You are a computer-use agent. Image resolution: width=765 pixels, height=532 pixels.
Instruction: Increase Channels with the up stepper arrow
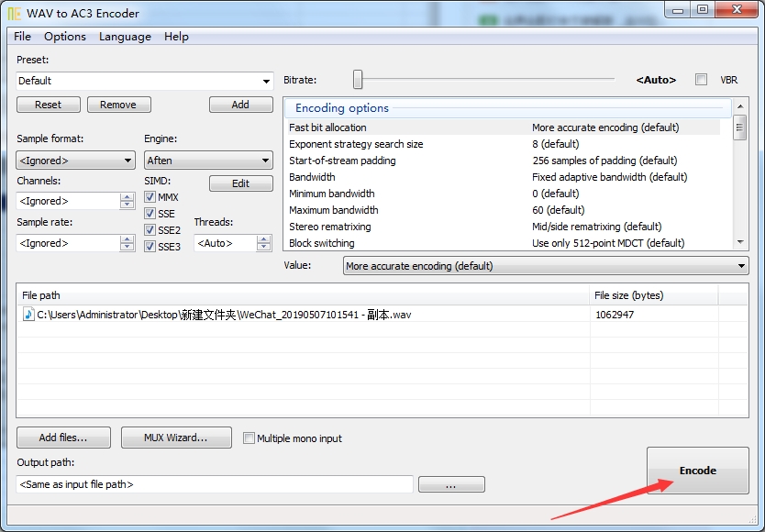pos(127,196)
